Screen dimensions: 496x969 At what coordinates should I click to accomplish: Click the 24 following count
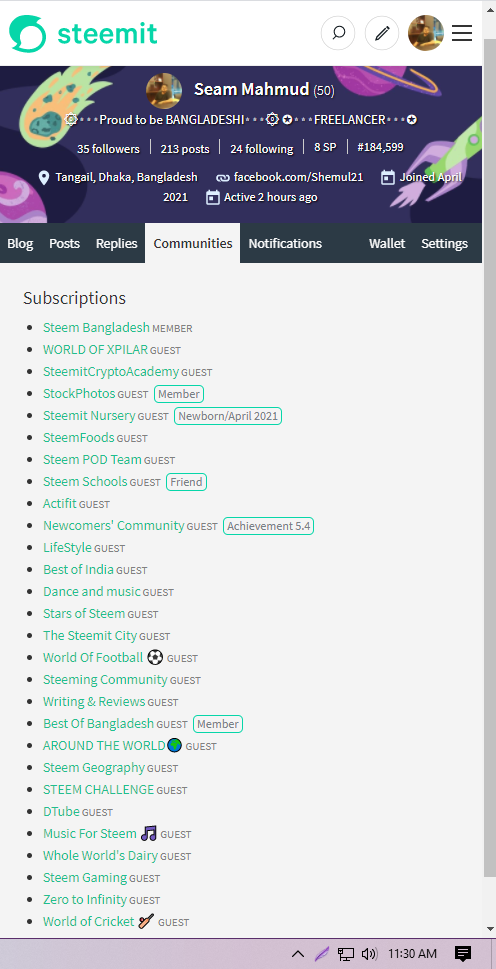pyautogui.click(x=261, y=149)
